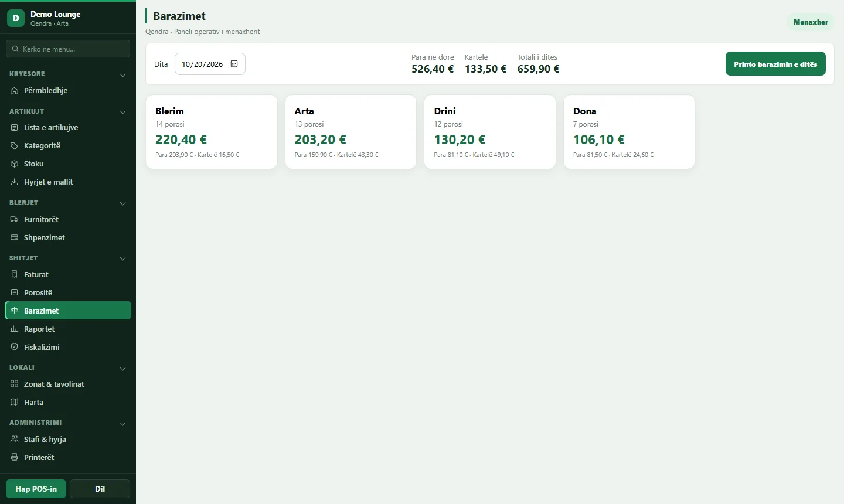
Task: Click the Menaxher role badge
Action: coord(811,22)
